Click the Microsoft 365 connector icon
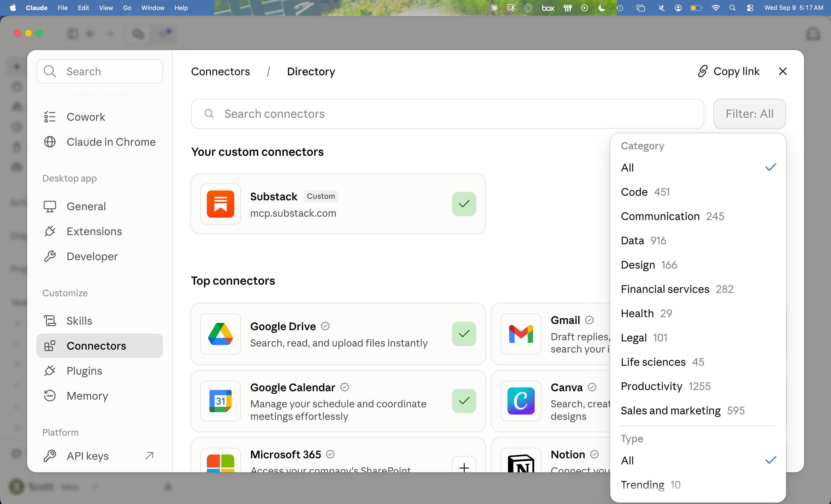Viewport: 831px width, 504px height. pos(221,460)
